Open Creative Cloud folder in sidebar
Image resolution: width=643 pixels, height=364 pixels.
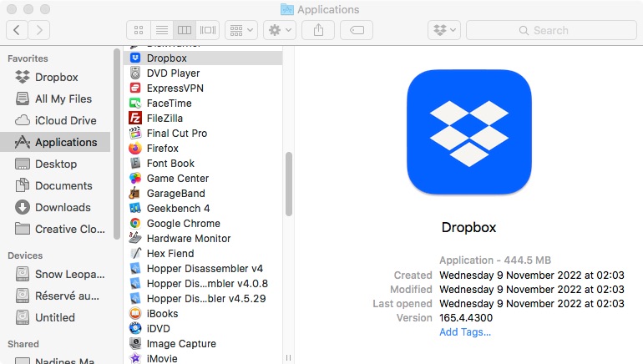click(55, 229)
